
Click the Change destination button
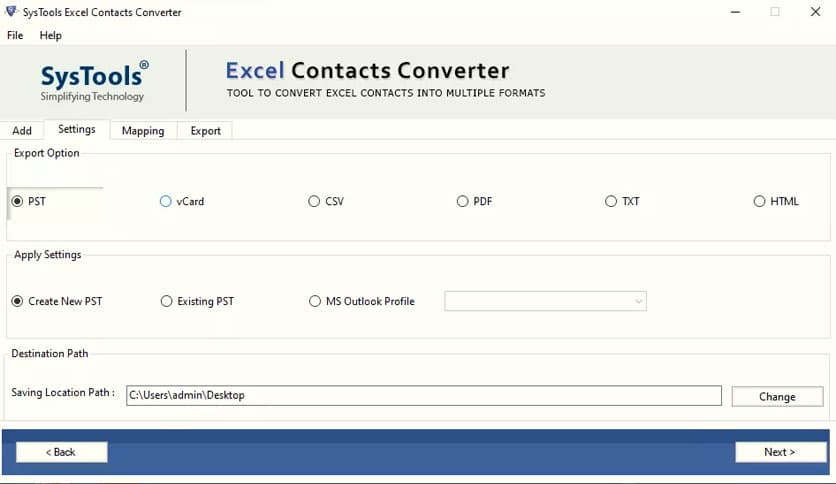[x=777, y=397]
